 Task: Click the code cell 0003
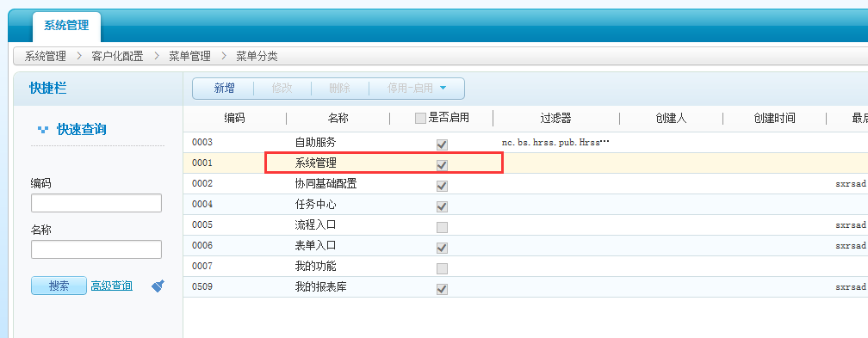pos(202,142)
